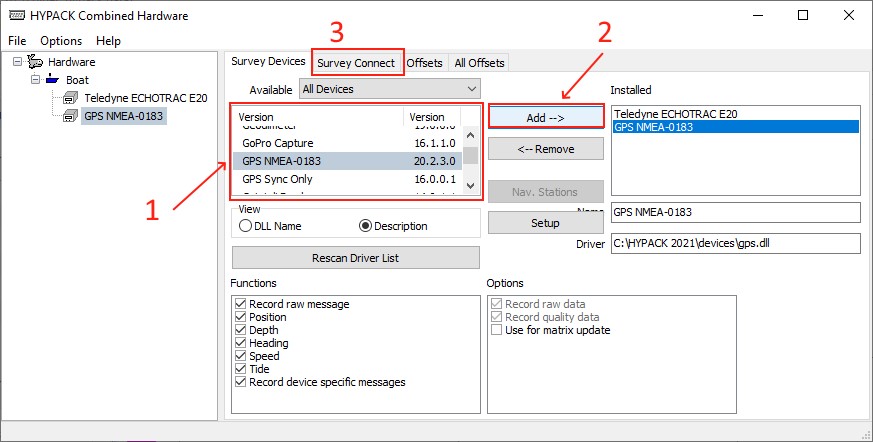Select the DLL Name view radio button
Viewport: 873px width, 442px height.
(245, 226)
